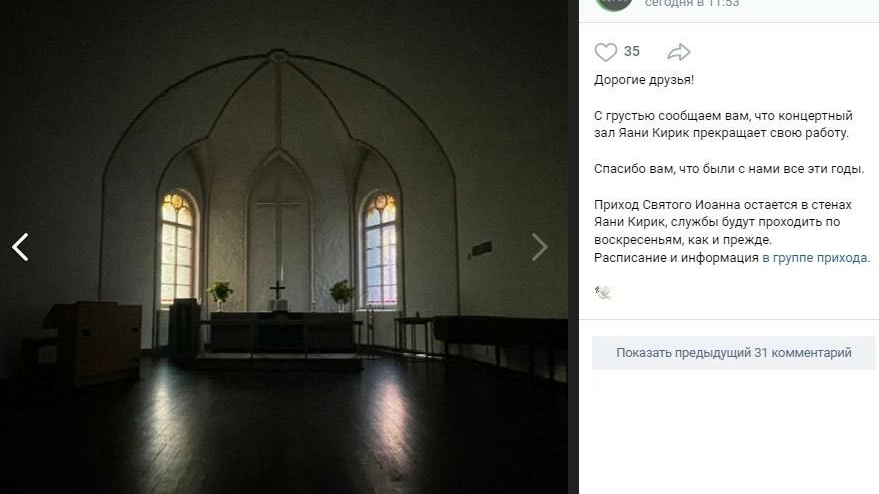Open the 'в группе прихода' link

(815, 258)
